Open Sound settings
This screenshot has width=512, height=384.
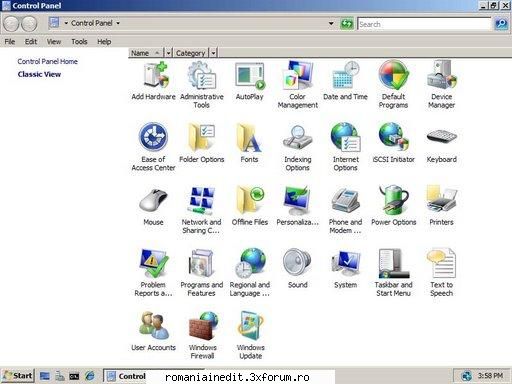coord(297,269)
